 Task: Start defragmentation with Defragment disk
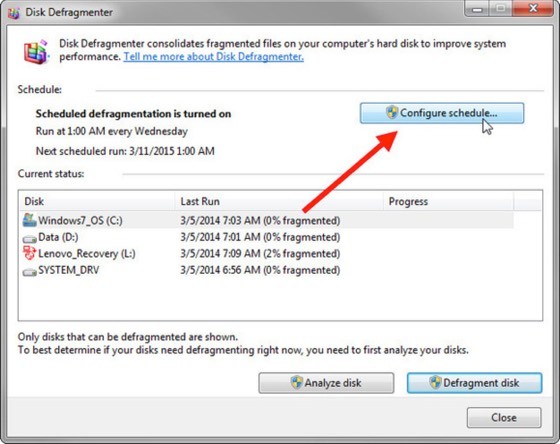click(x=474, y=383)
